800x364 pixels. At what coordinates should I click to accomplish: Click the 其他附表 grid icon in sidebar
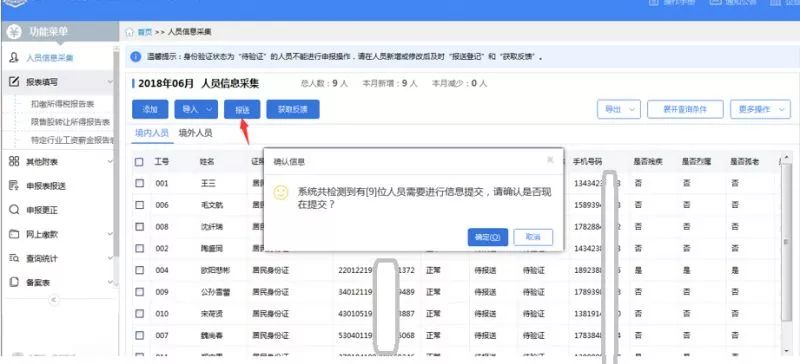pos(14,161)
